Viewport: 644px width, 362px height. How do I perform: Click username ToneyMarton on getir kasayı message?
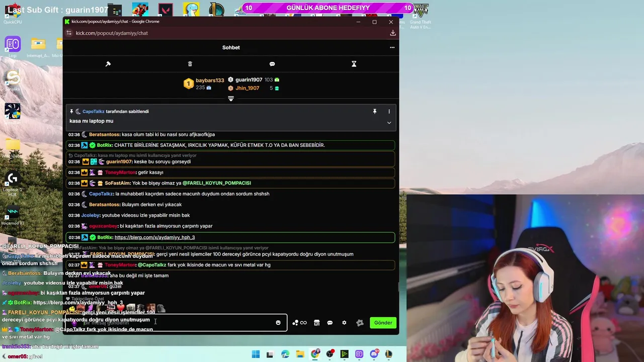[x=120, y=172]
